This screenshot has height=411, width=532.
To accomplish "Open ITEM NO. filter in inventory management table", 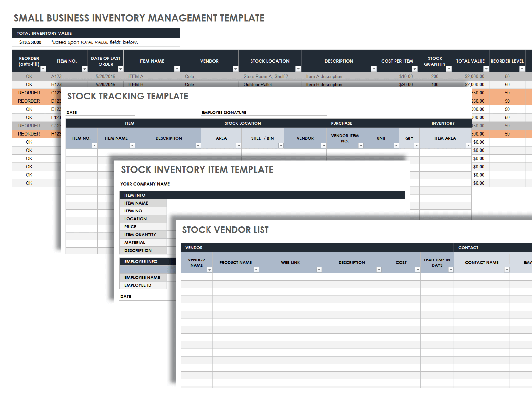I will [x=84, y=69].
